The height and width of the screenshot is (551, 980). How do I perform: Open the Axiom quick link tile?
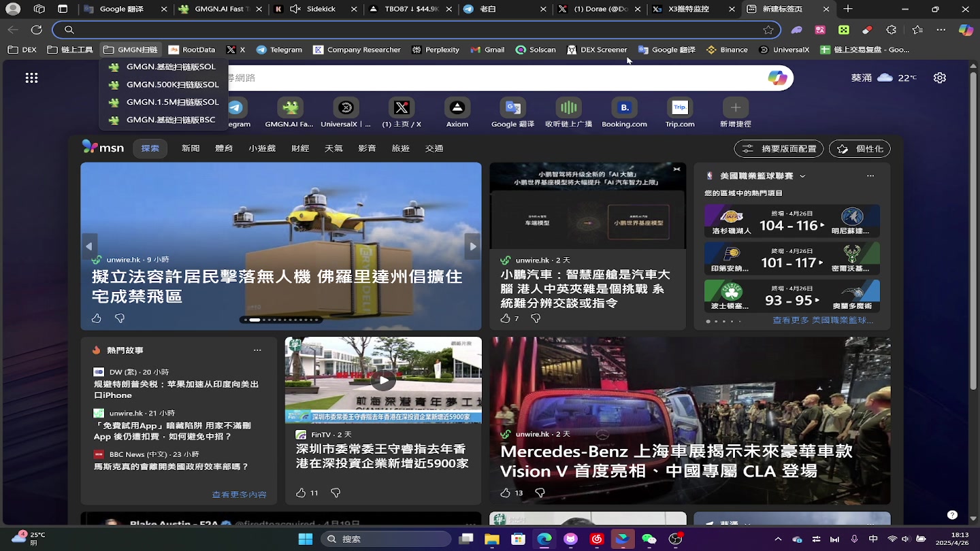point(457,112)
